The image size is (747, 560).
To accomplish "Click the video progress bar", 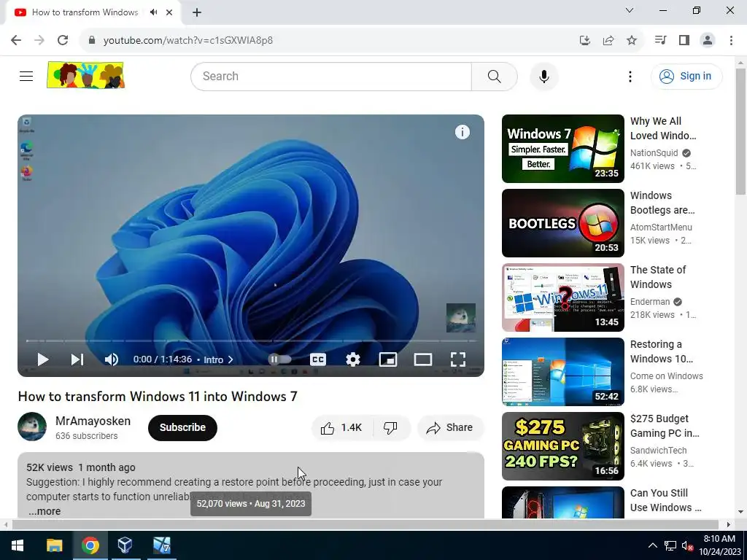I will [x=251, y=341].
